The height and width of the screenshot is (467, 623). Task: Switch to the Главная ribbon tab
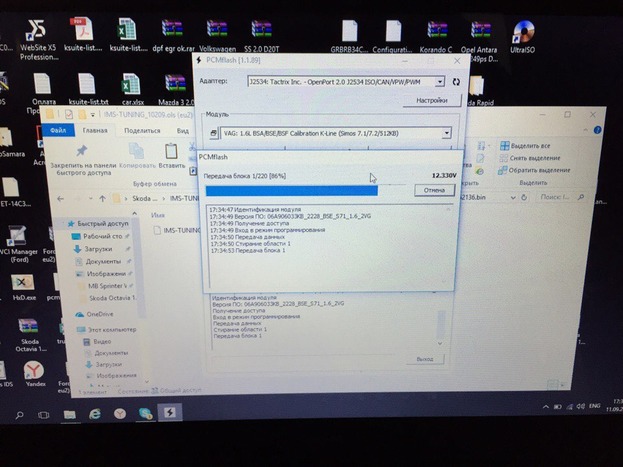click(95, 129)
